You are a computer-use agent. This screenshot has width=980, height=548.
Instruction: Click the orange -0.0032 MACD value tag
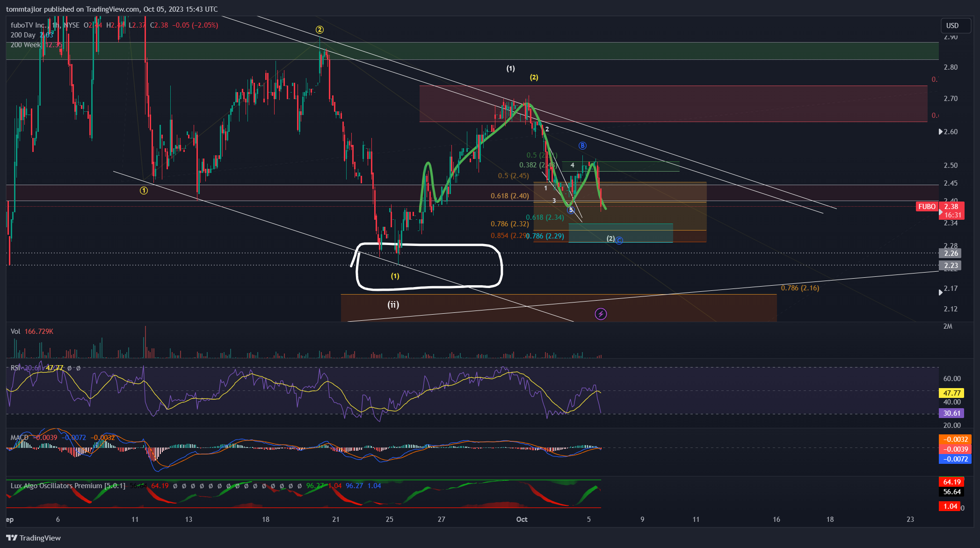click(955, 440)
